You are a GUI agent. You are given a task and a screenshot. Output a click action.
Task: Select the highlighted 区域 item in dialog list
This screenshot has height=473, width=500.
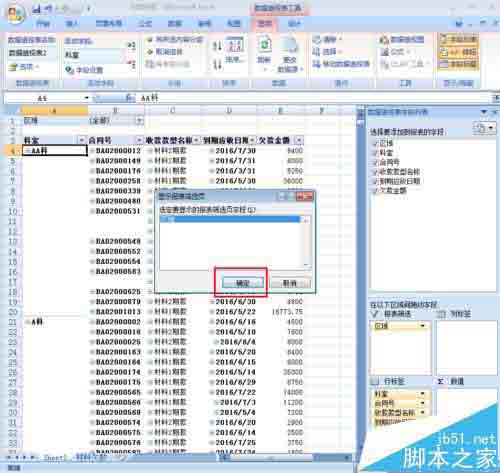click(230, 219)
